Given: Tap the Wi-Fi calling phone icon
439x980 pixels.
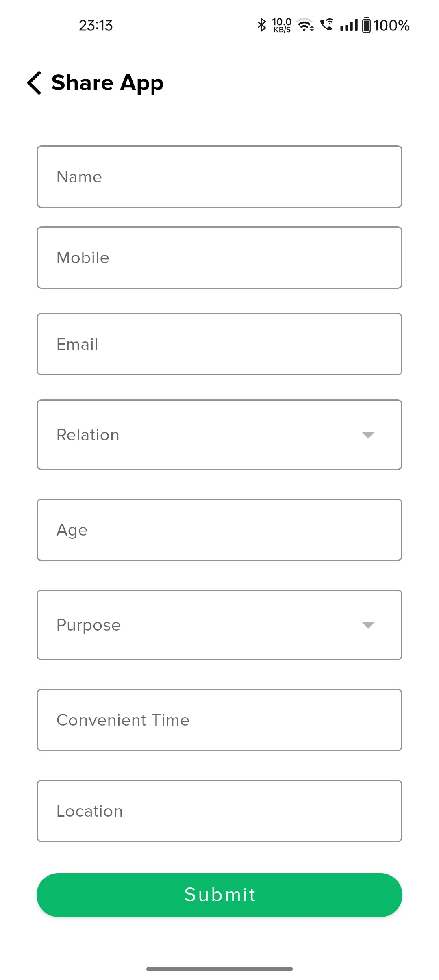Looking at the screenshot, I should point(327,25).
